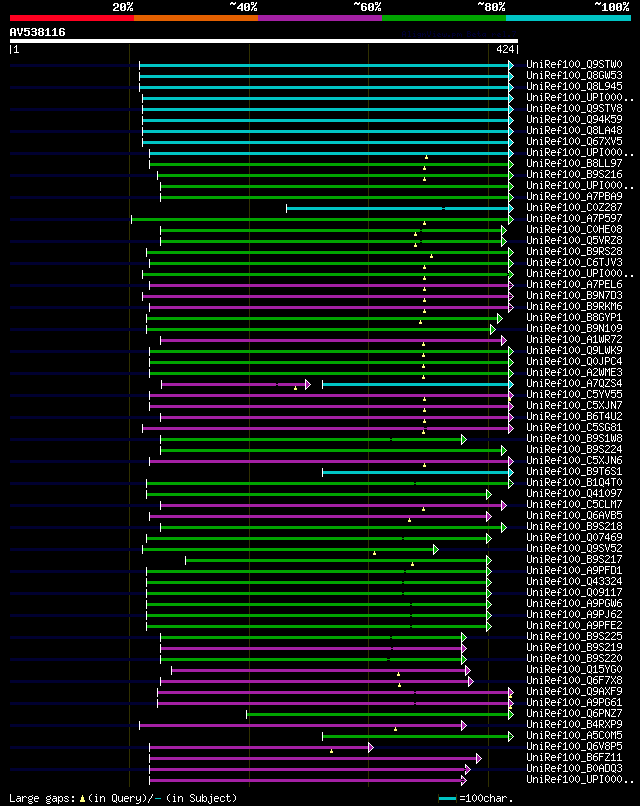Screen dimensions: 640x806
Task: Select the UniRef100_Q5VRZ8 label
Action: 574,241
